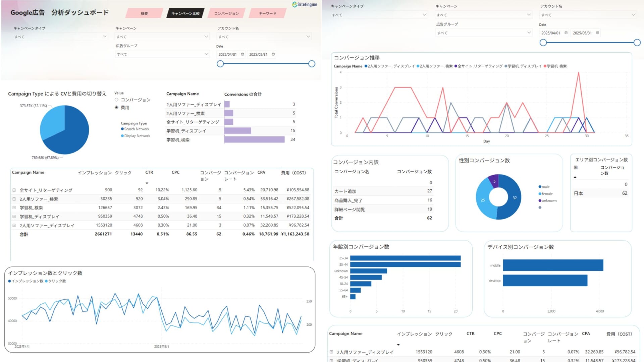Click Display Network legend marker
644x362 pixels.
click(x=122, y=136)
